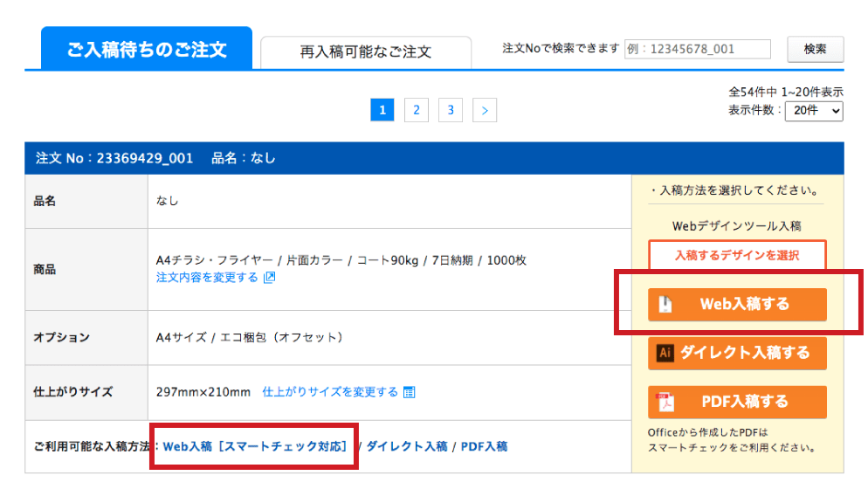Click the document icon on Web入稿する button

[x=665, y=304]
